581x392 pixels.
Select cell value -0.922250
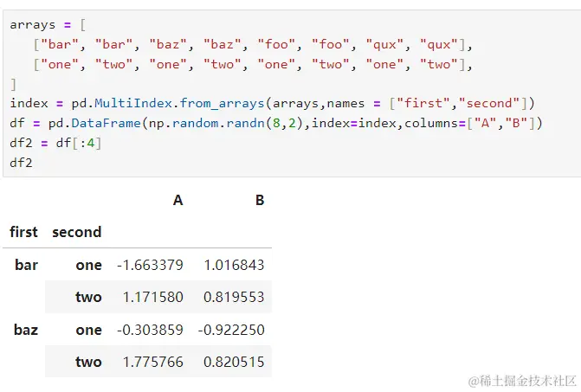pos(231,330)
